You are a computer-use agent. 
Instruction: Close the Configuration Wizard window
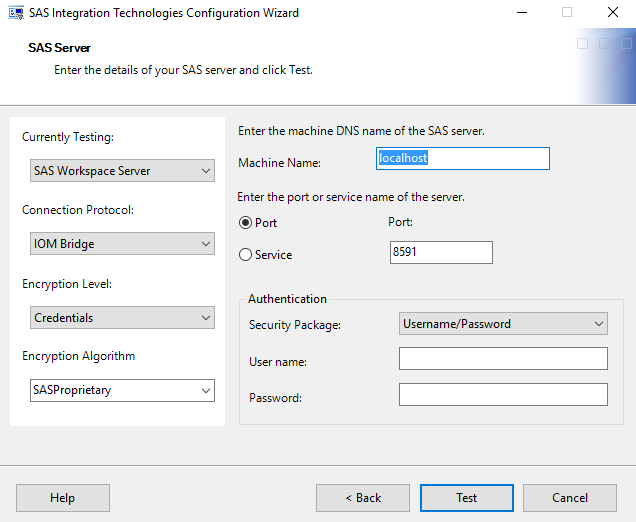pyautogui.click(x=613, y=13)
